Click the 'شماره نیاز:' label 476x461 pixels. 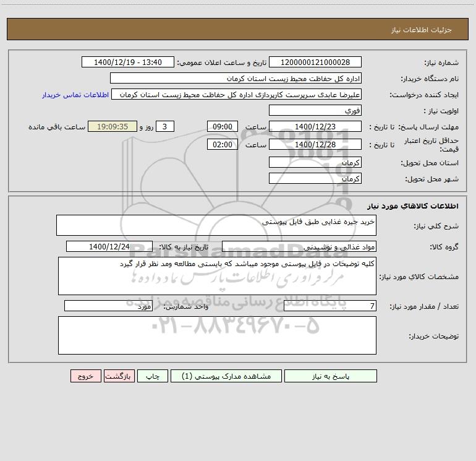[441, 63]
